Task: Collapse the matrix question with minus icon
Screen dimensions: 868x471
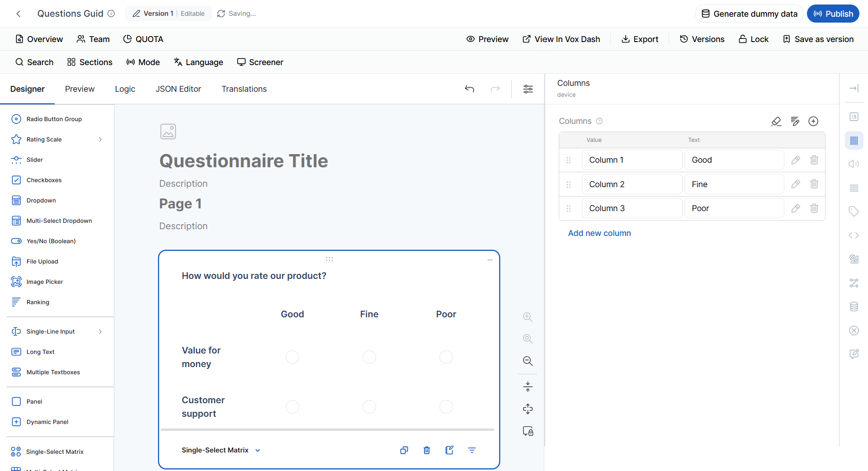Action: [490, 260]
